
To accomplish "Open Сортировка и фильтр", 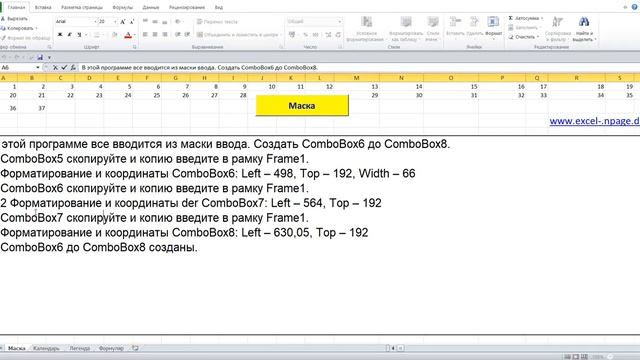I will (x=558, y=29).
